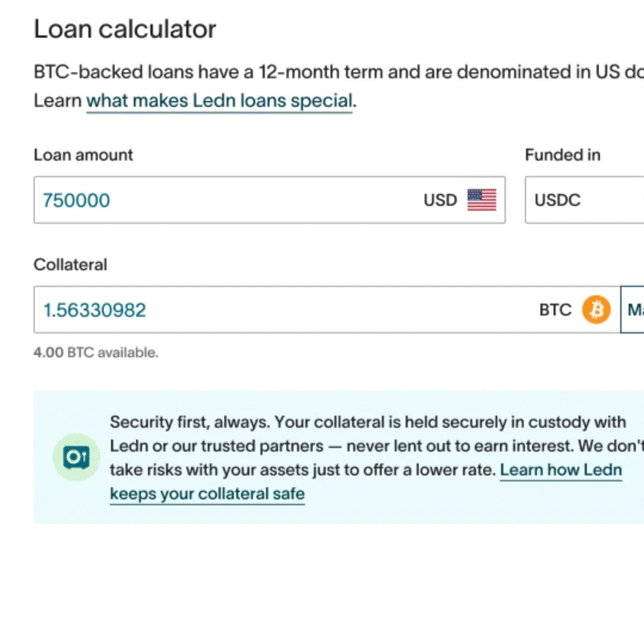
Task: Open what makes Ledn loans special link
Action: coord(218,100)
